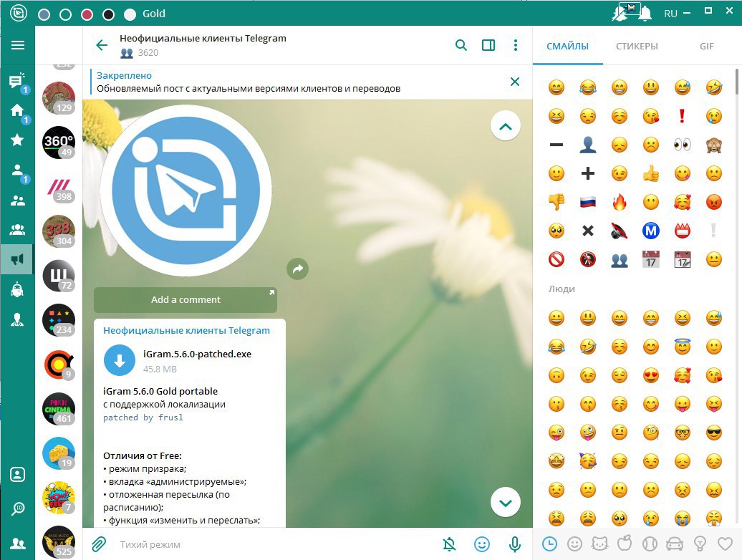The width and height of the screenshot is (742, 560).
Task: Switch to the GIF tab
Action: [706, 47]
